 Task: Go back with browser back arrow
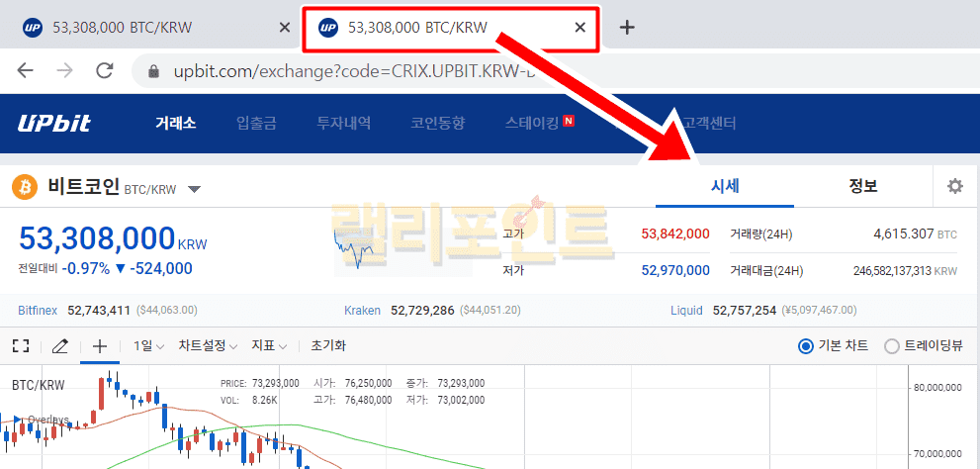pos(26,71)
